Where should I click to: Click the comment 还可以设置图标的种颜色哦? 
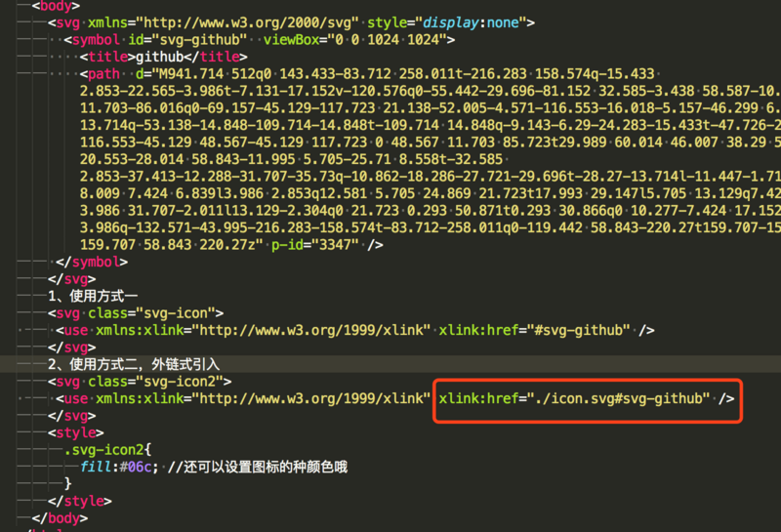[257, 467]
